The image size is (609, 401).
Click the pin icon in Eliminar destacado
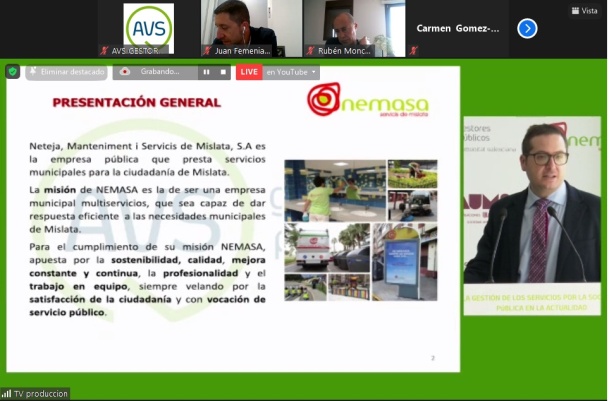click(33, 71)
